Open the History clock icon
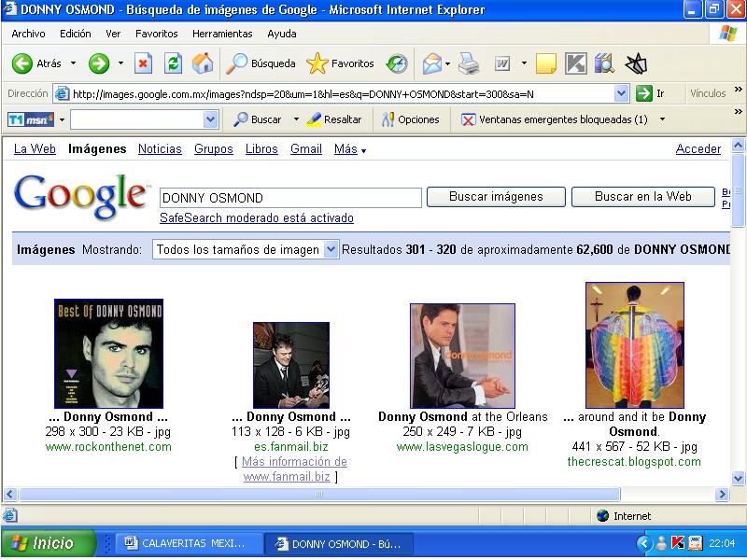 pos(398,63)
